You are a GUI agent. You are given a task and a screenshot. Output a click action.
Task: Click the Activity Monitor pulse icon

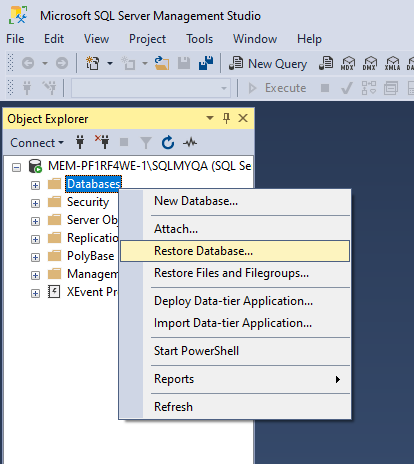click(190, 143)
